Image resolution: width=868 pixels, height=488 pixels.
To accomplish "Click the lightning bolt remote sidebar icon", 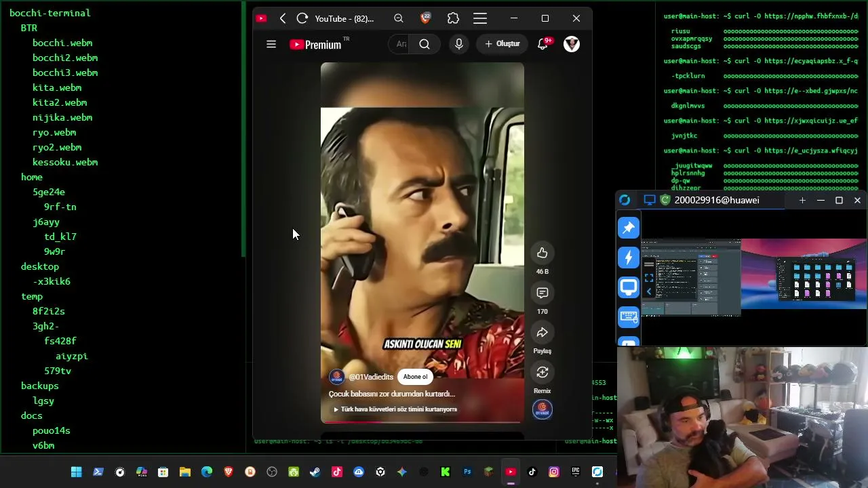I will tap(629, 258).
